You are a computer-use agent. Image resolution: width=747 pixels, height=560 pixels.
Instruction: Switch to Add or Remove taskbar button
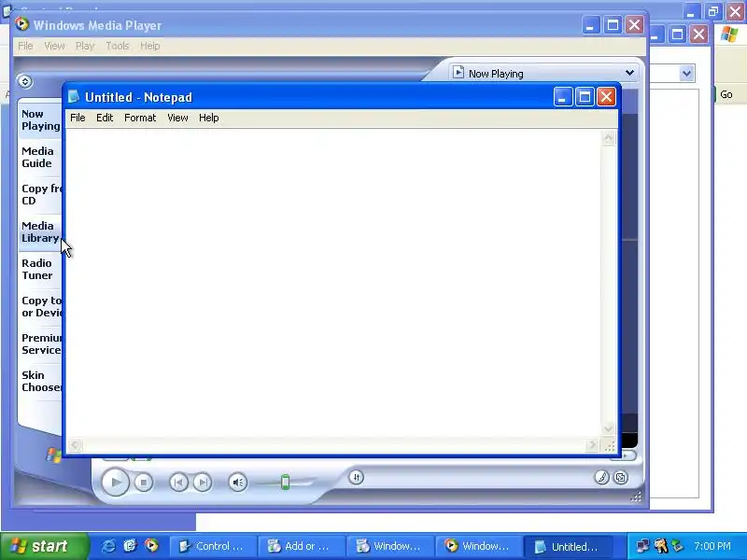301,546
